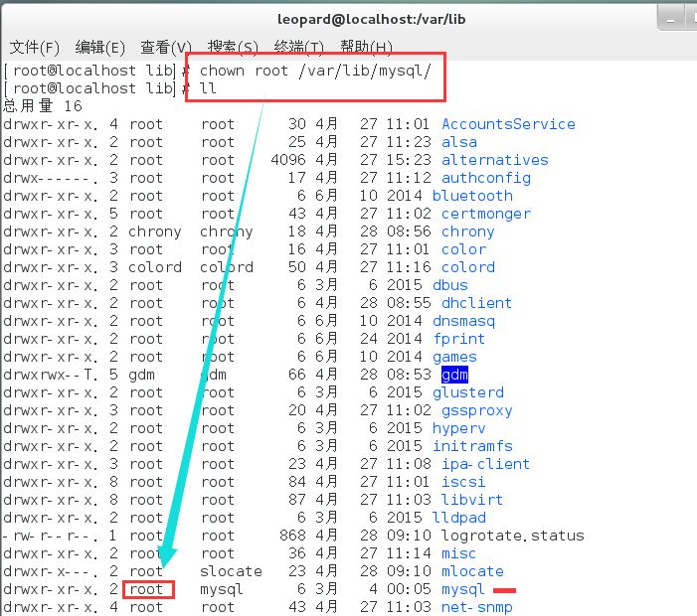Click the time 08:53 in gdm row
This screenshot has width=697, height=616.
point(409,375)
